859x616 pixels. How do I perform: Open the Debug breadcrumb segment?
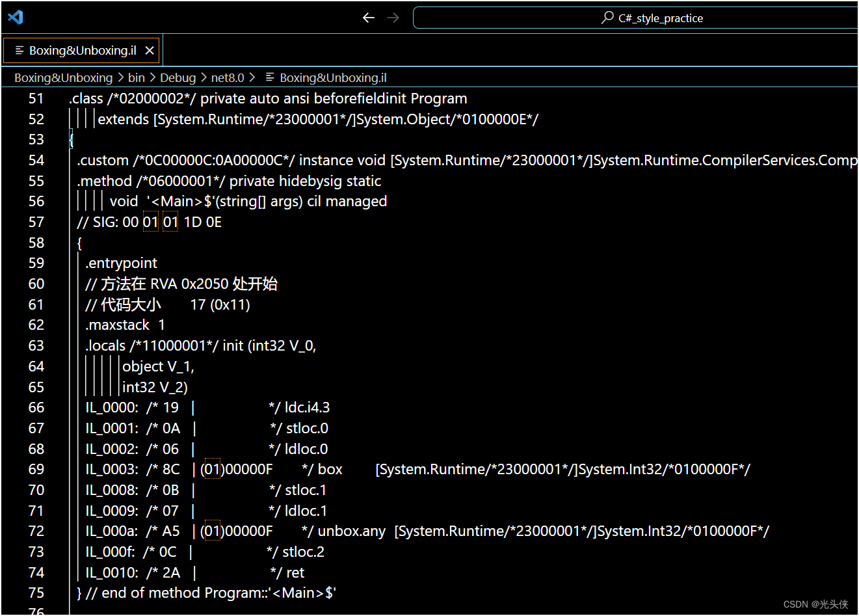[x=178, y=77]
